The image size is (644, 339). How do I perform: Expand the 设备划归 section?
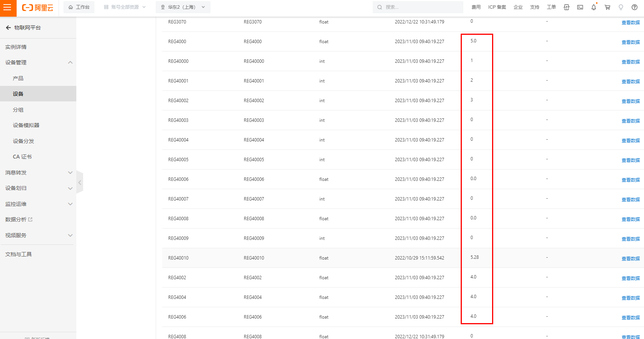click(70, 188)
